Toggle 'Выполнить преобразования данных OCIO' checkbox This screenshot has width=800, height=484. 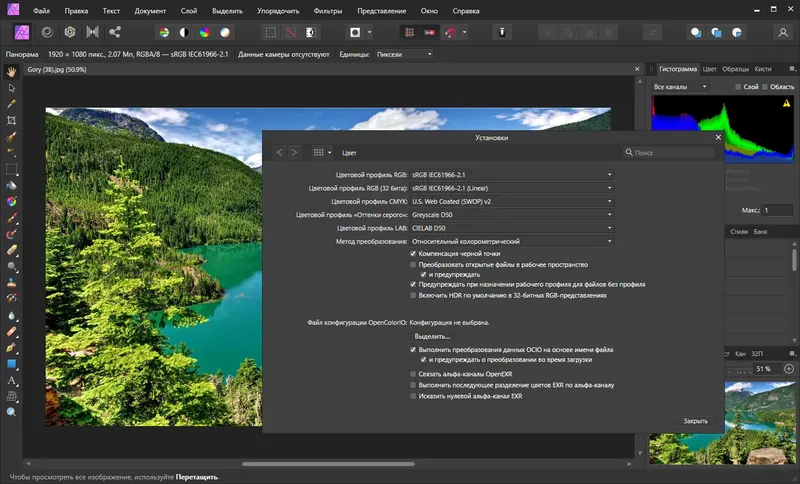coord(413,350)
